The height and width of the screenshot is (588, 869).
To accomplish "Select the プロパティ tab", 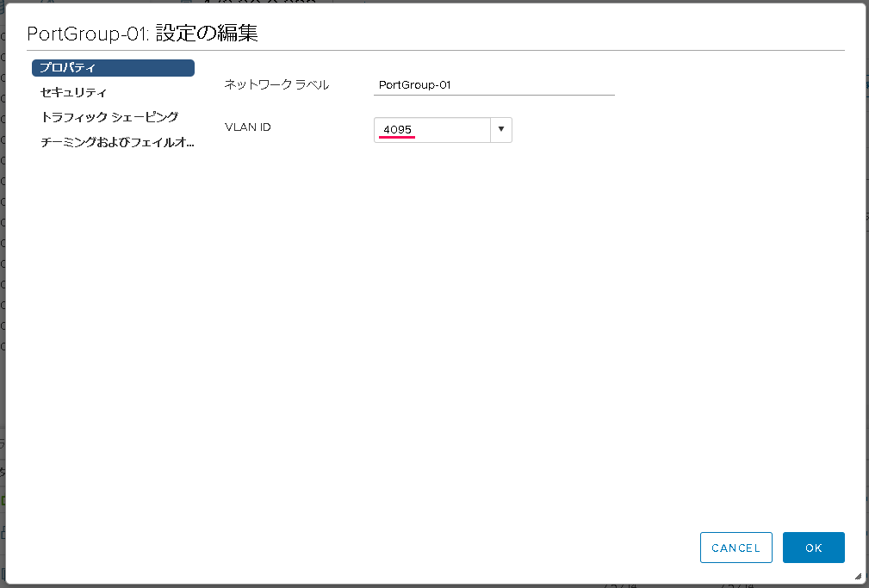I will (113, 68).
